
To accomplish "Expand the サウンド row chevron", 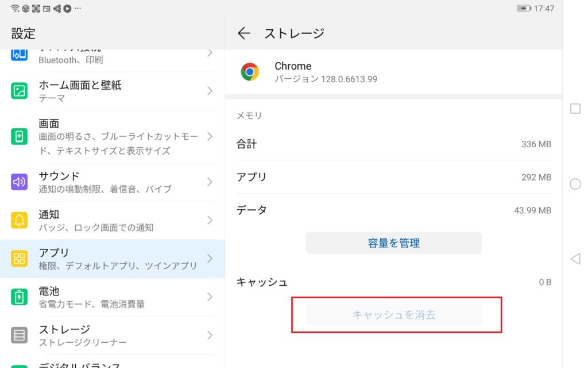I will [x=210, y=182].
